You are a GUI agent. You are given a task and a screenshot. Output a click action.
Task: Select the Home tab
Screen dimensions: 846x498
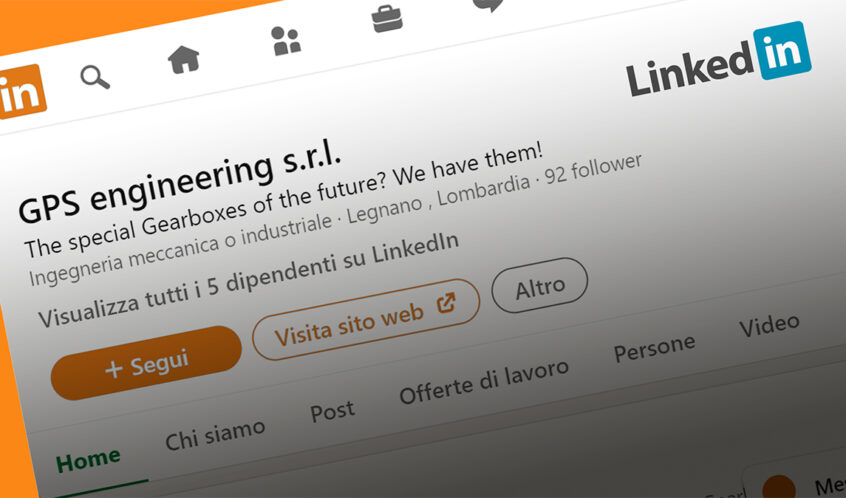pyautogui.click(x=88, y=461)
